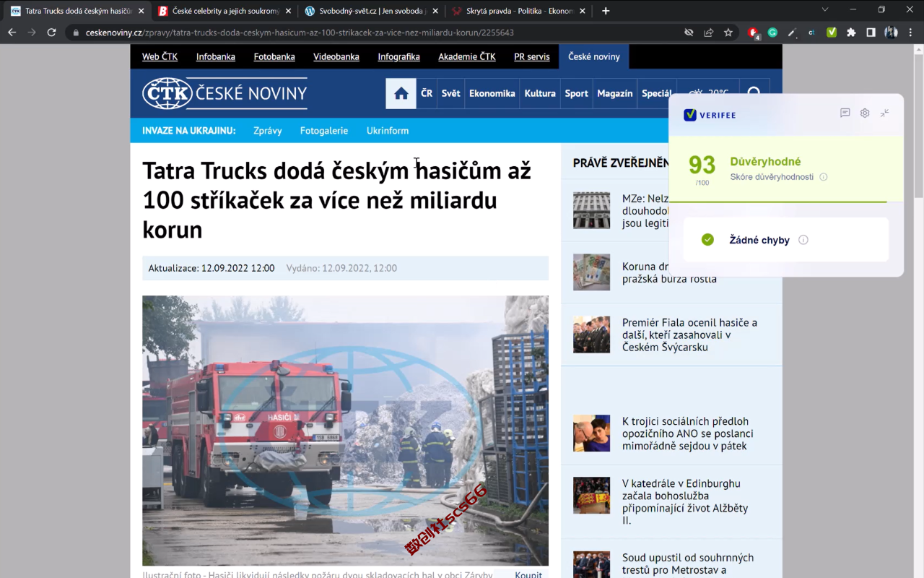Open Akademie ČTK link
924x578 pixels.
467,56
